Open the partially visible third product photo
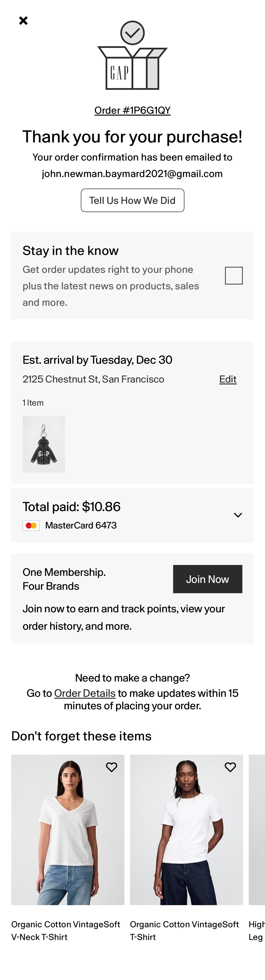Image resolution: width=265 pixels, height=980 pixels. 257,829
